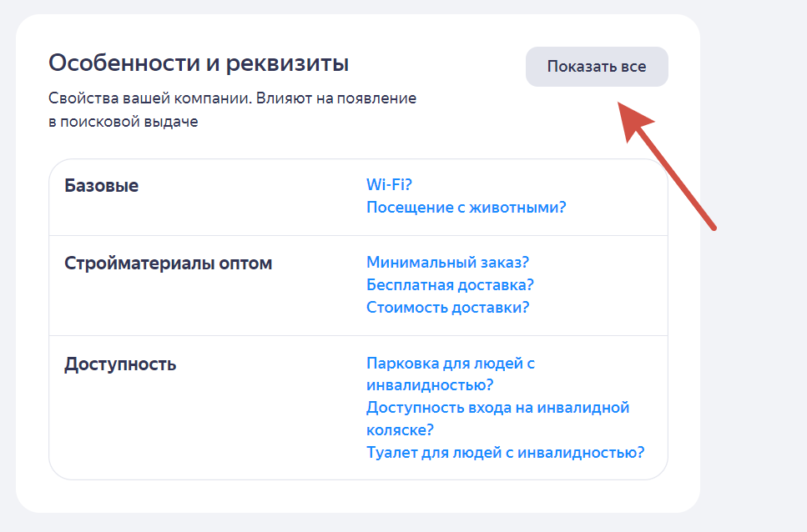The image size is (807, 532).
Task: Click blank space under "Доступность" label
Action: 167,425
